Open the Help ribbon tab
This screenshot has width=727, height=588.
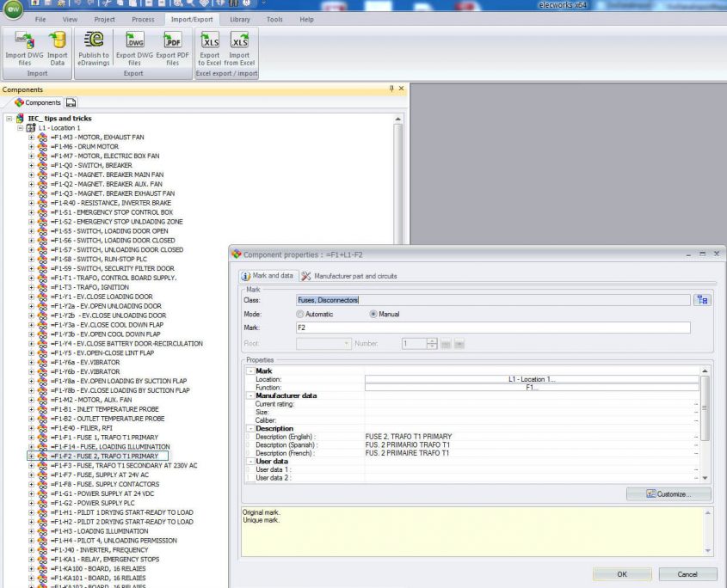coord(306,20)
